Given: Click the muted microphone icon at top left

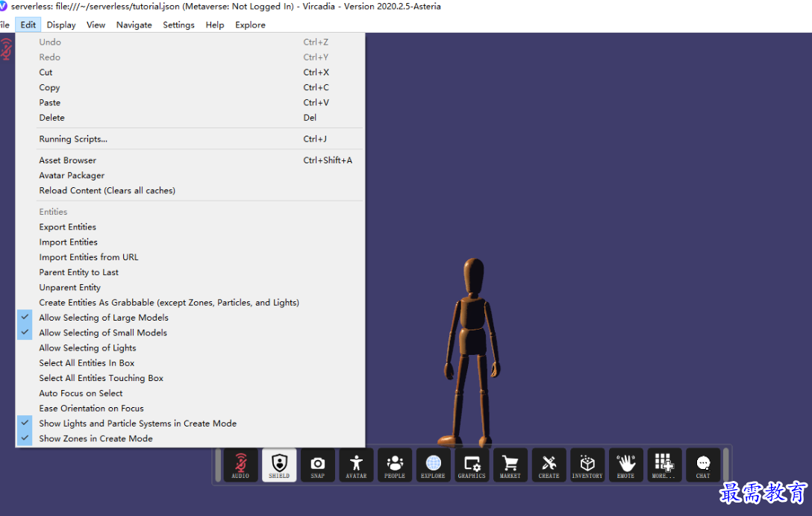Looking at the screenshot, I should 6,49.
